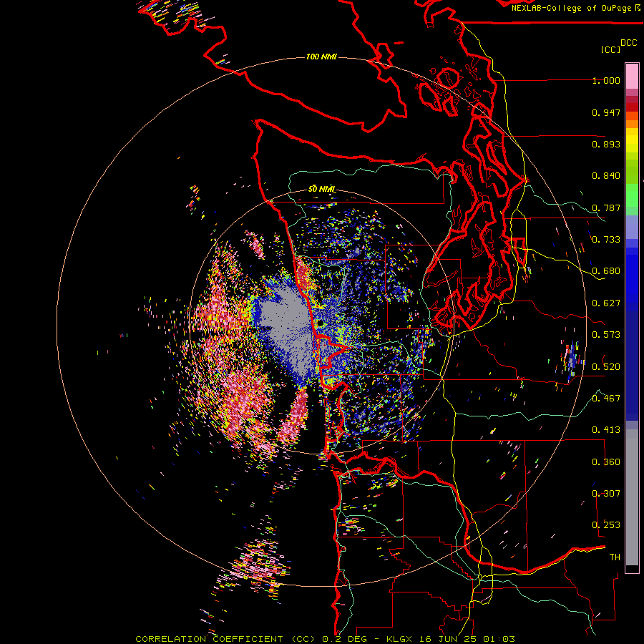Image resolution: width=644 pixels, height=644 pixels.
Task: Click the 0.520 scale value
Action: coord(606,366)
